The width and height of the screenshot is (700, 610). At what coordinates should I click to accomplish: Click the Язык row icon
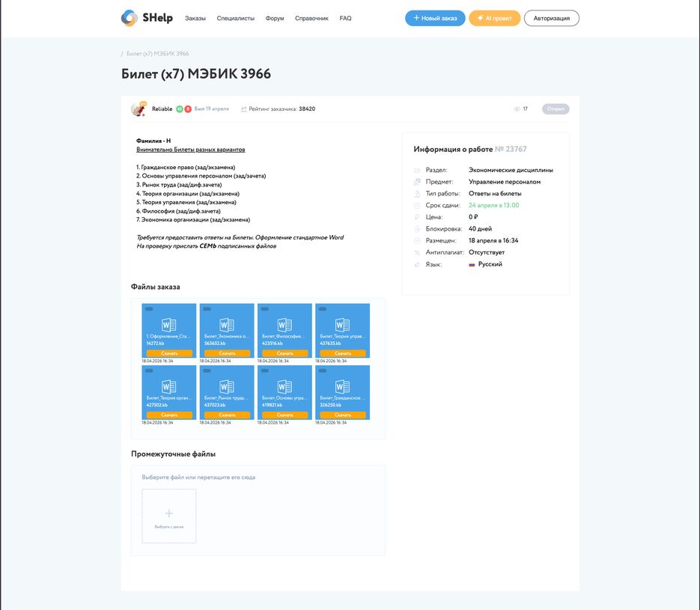pyautogui.click(x=417, y=265)
